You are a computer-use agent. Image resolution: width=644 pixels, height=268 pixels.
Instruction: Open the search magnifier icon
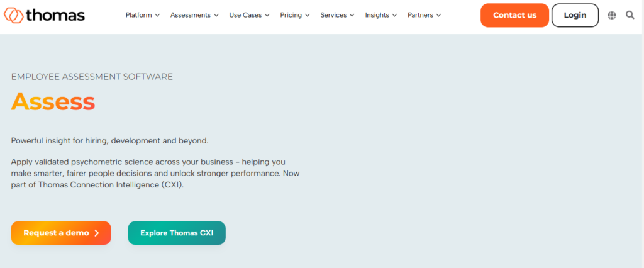[630, 15]
